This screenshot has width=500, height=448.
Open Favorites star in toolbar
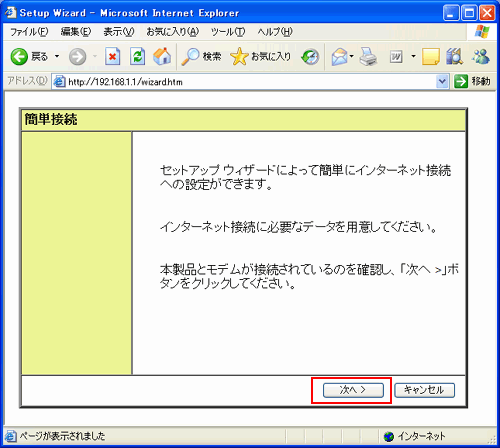point(239,56)
